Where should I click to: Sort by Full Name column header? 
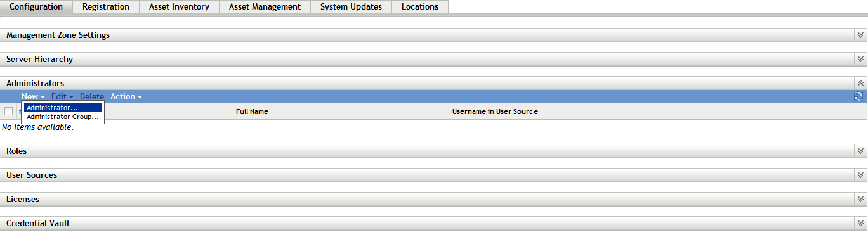click(252, 111)
